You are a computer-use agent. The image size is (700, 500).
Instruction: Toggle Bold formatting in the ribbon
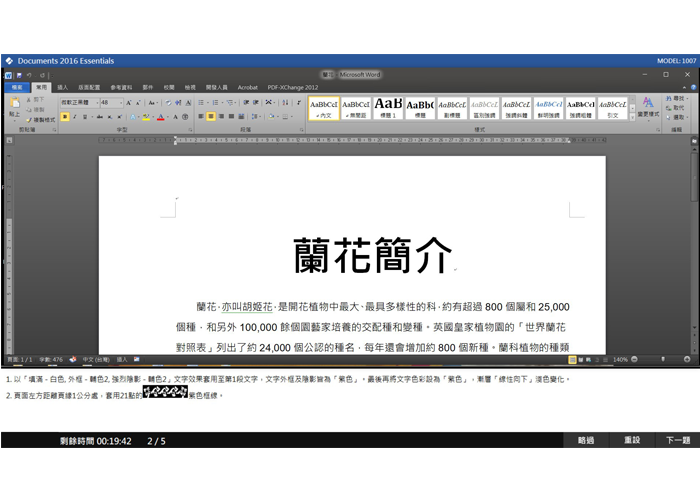pyautogui.click(x=65, y=117)
